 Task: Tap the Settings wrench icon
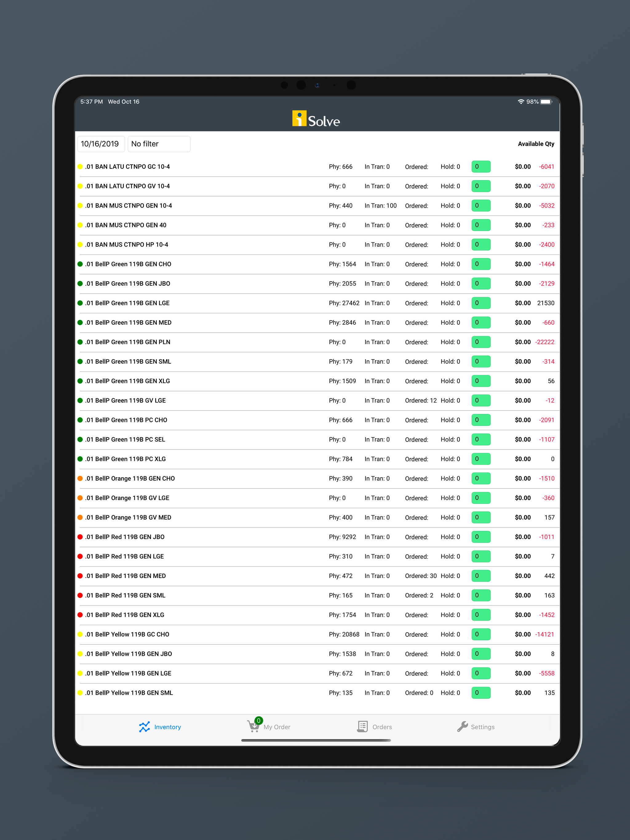tap(462, 727)
